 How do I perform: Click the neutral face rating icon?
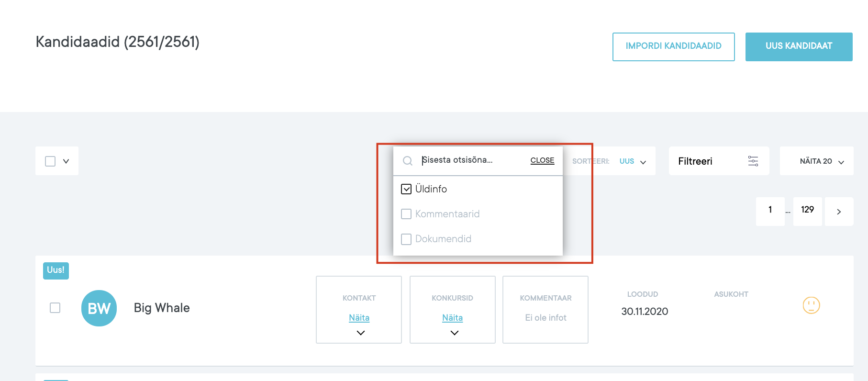(811, 305)
